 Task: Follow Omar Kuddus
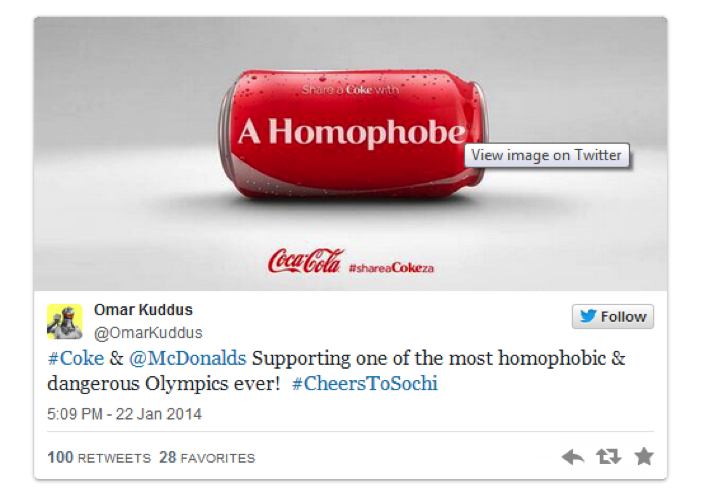pyautogui.click(x=613, y=316)
